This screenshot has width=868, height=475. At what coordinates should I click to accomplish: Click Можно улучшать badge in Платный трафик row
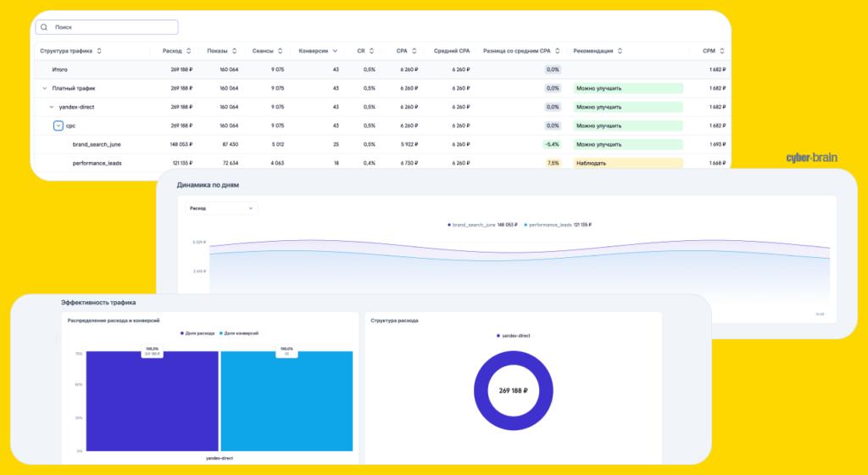coord(628,88)
